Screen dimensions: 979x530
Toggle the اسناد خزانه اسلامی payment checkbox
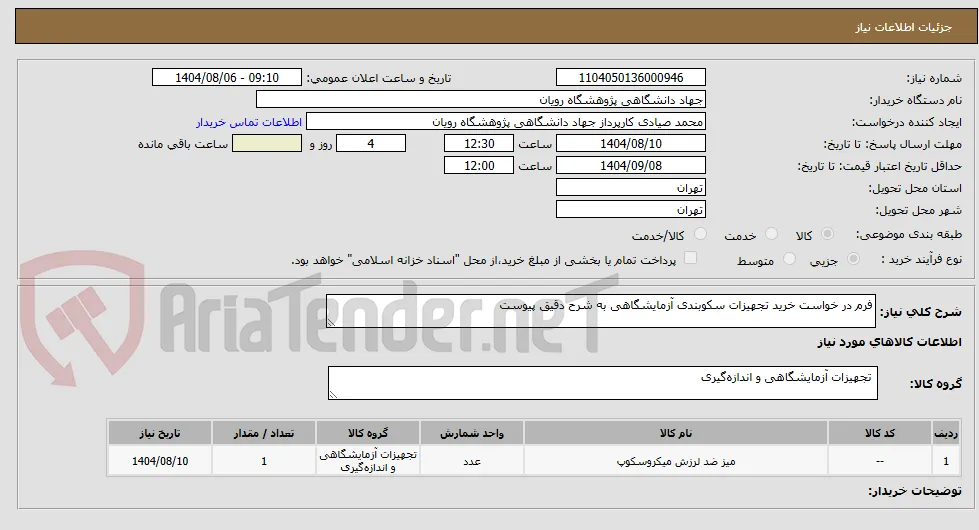coord(691,258)
